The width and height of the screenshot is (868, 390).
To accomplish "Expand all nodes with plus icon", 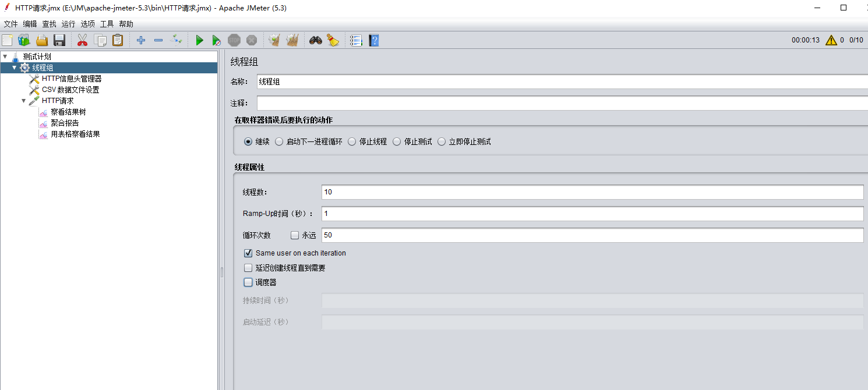I will coord(140,40).
